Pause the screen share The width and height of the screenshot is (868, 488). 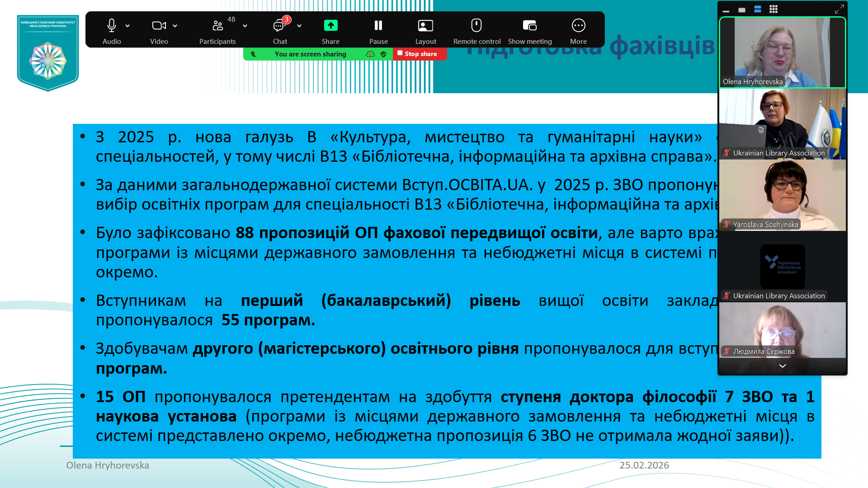click(378, 26)
